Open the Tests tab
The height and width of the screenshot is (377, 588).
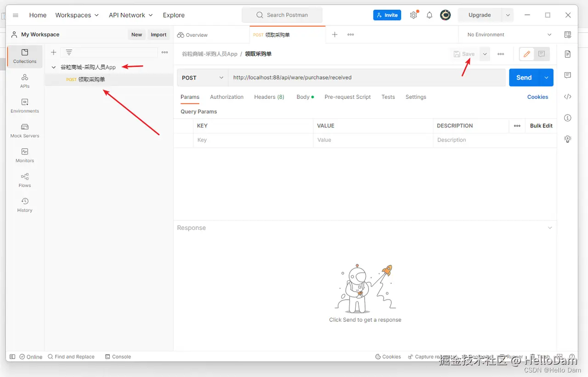[x=388, y=97]
